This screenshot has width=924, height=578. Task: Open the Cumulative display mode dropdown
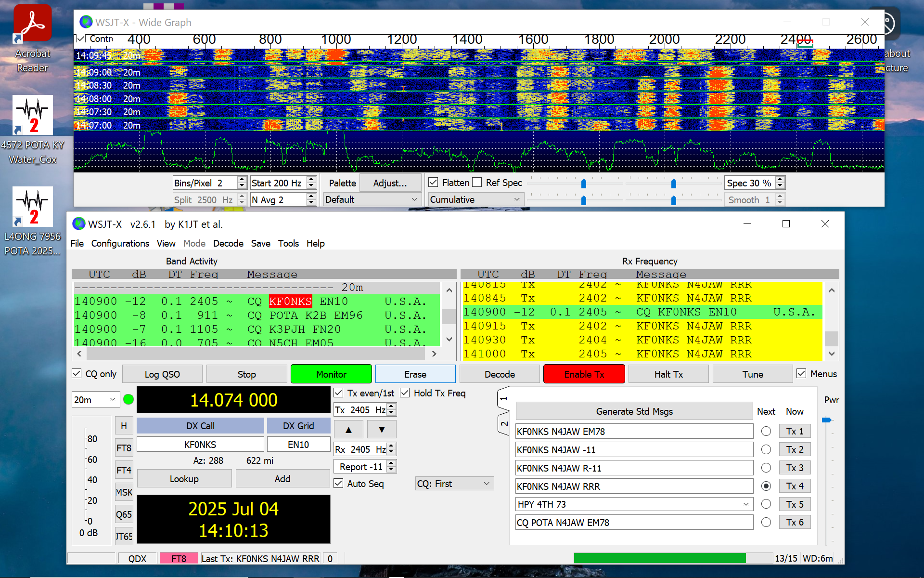[475, 199]
